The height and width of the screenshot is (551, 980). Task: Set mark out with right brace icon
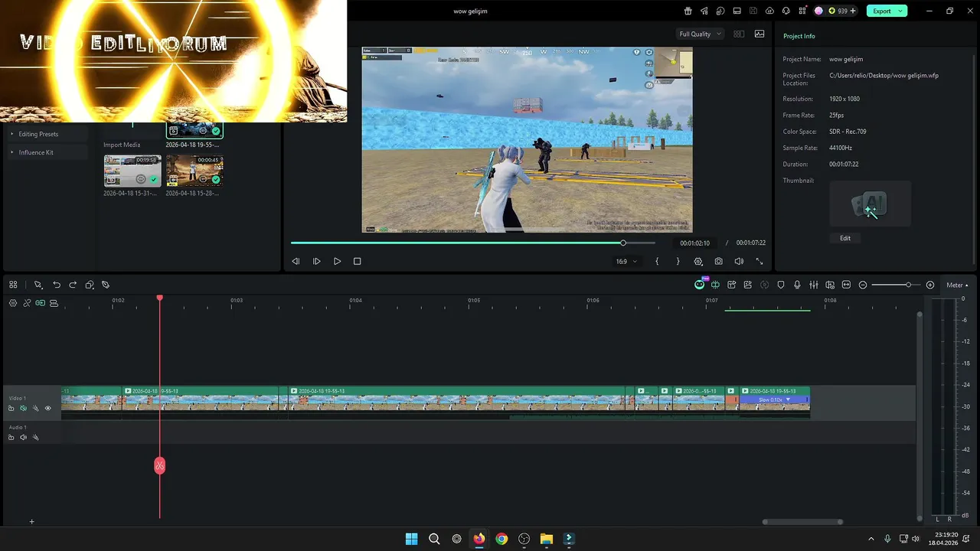point(678,261)
